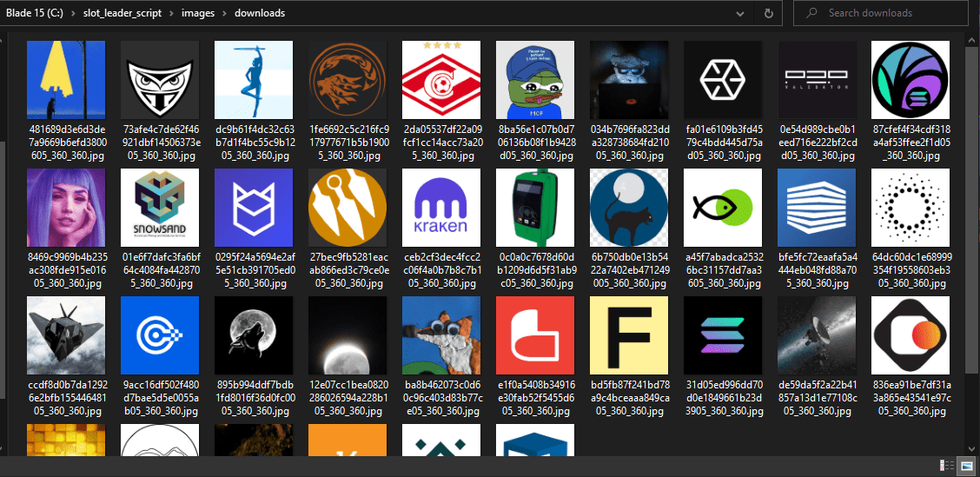The width and height of the screenshot is (980, 477).
Task: Select the red diamond soccer crest thumbnail
Action: pos(441,79)
